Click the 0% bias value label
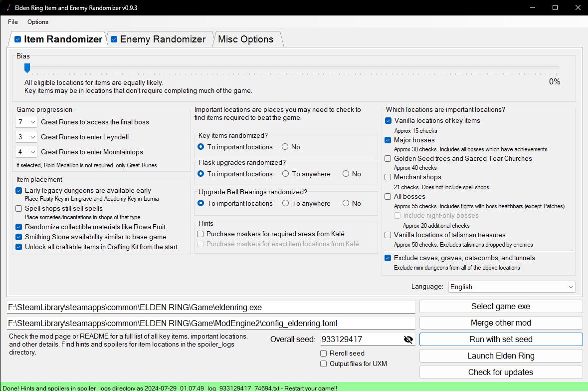Image resolution: width=588 pixels, height=391 pixels. pyautogui.click(x=555, y=82)
